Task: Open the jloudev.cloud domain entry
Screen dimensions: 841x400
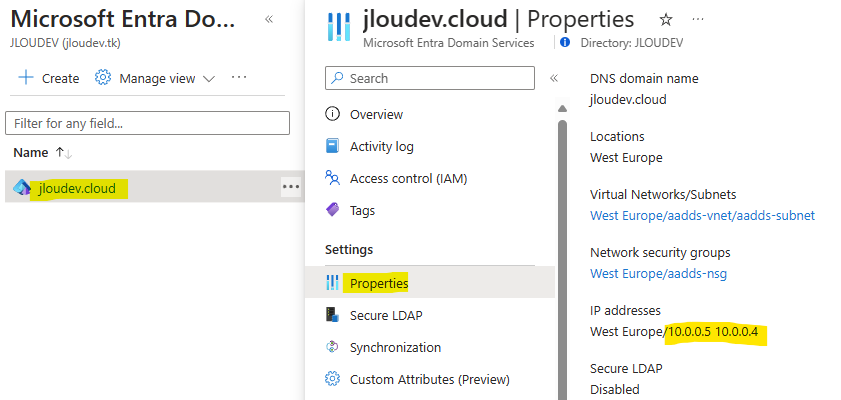Action: pyautogui.click(x=77, y=189)
